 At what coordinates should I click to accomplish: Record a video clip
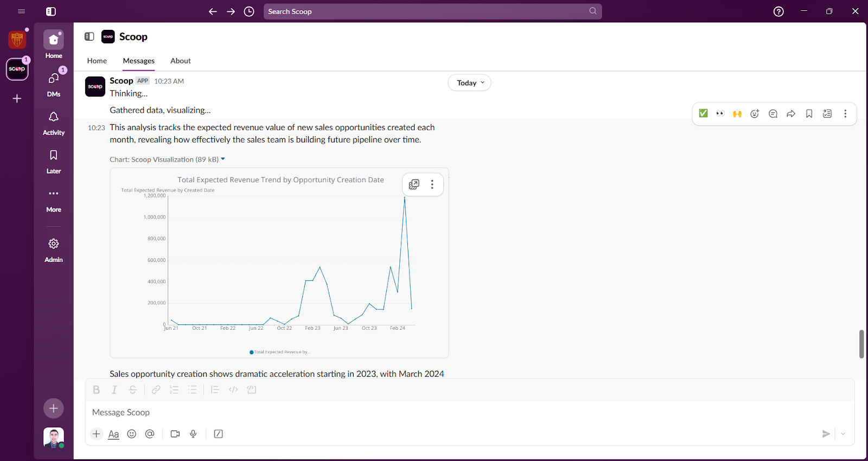click(175, 434)
